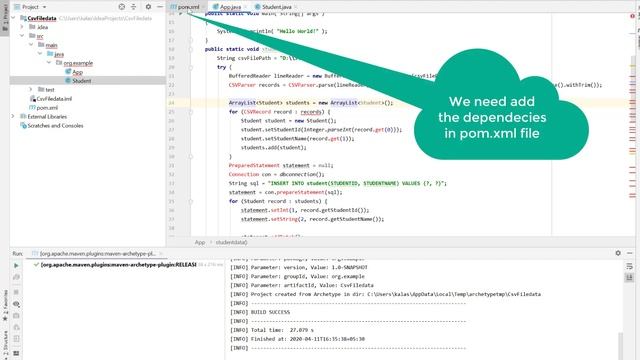Image resolution: width=640 pixels, height=360 pixels.
Task: Click the Run console vertical scrollbar
Action: pos(621,345)
